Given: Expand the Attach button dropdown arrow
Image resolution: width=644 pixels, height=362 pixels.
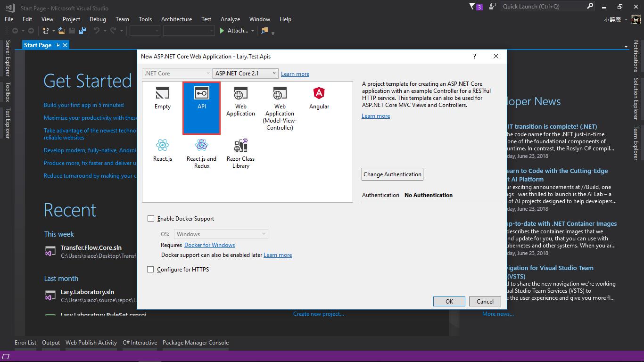Looking at the screenshot, I should click(253, 31).
